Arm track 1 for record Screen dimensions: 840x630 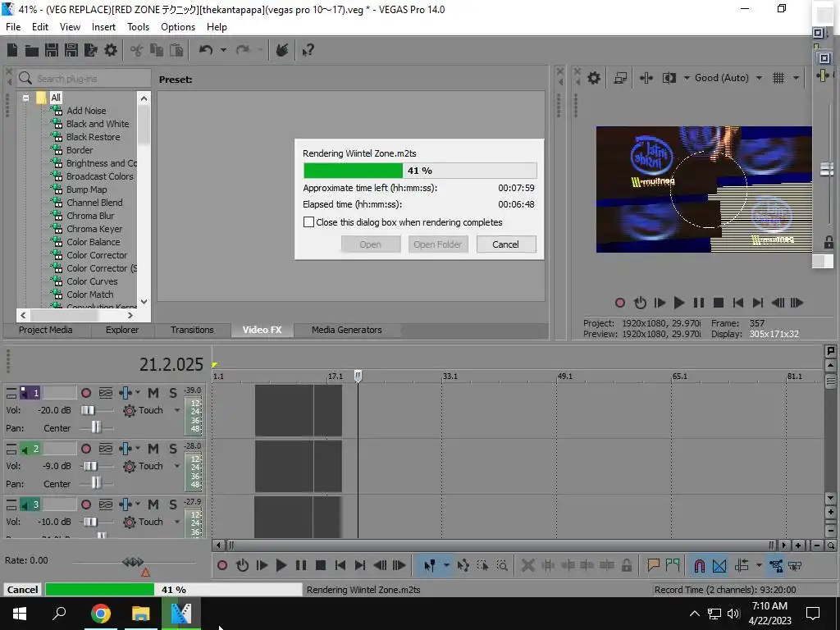point(85,393)
